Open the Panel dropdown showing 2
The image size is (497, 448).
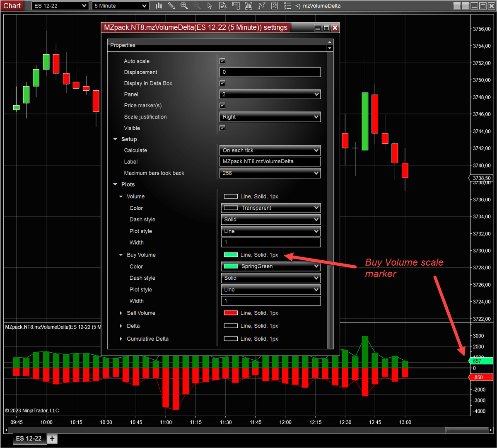270,94
